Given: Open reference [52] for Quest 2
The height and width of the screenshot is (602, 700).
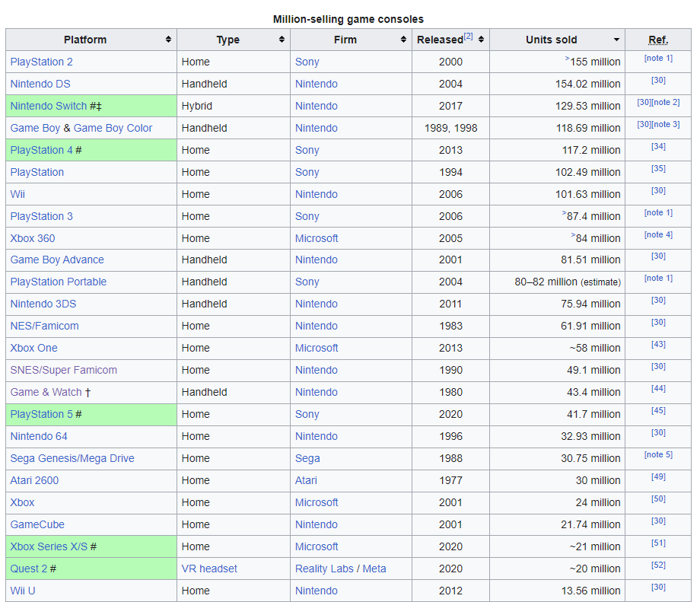Looking at the screenshot, I should [658, 565].
